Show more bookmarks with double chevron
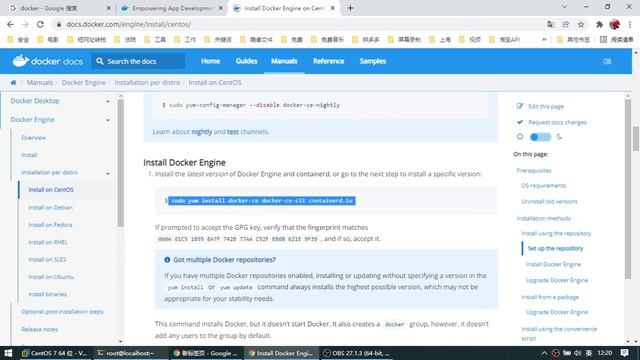The height and width of the screenshot is (360, 640). [x=544, y=40]
